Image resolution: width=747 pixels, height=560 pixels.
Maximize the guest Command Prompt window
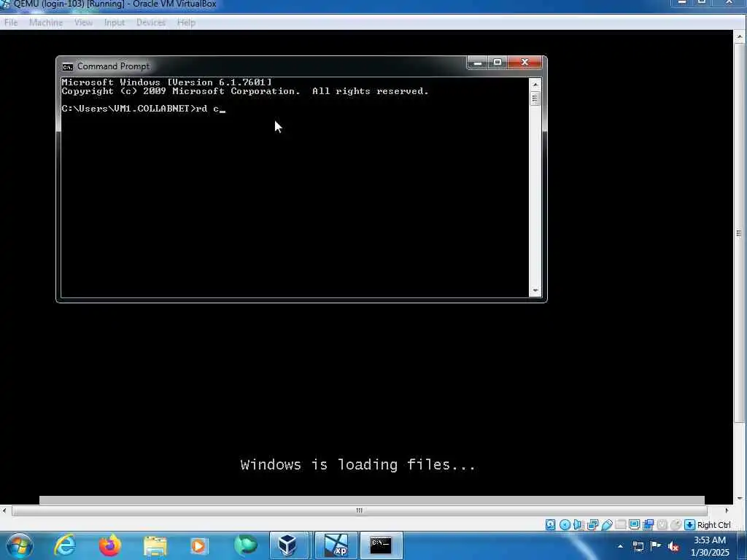[x=498, y=63]
